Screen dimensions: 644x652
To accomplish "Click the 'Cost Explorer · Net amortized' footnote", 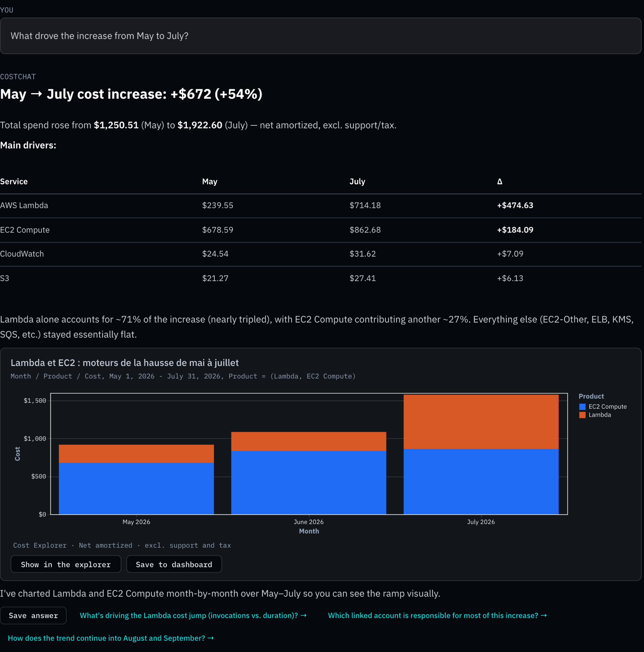I will pos(122,545).
